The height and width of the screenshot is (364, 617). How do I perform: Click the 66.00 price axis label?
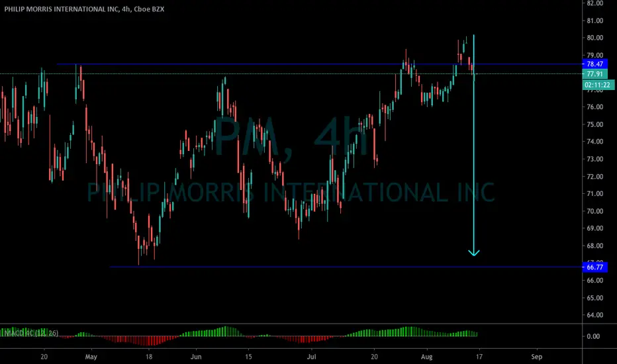594,280
